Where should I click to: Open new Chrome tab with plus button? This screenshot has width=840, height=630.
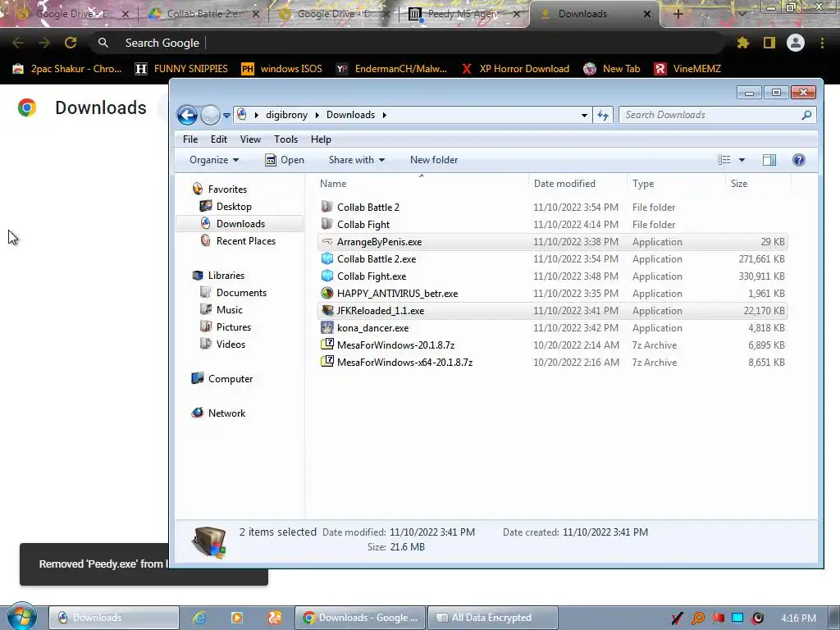tap(678, 14)
